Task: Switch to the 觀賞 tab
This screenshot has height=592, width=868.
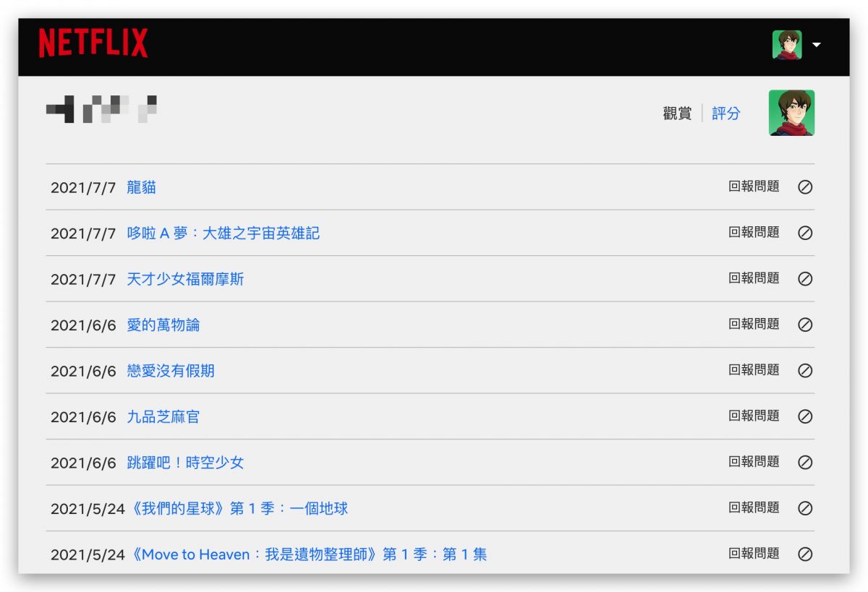Action: [x=677, y=113]
